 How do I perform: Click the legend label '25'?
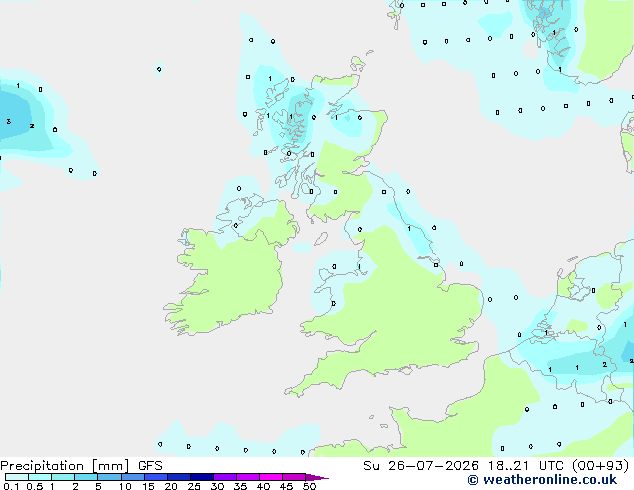[x=194, y=486]
